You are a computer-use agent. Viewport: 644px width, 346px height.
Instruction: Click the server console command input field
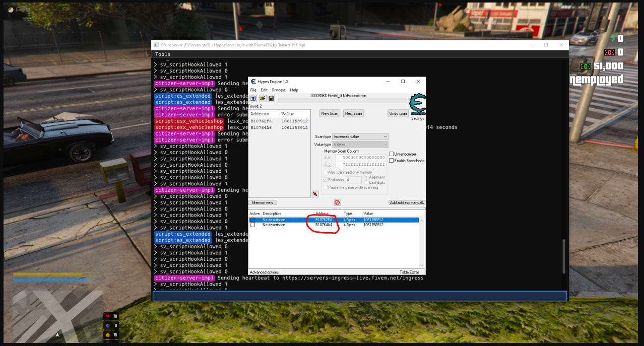click(360, 296)
